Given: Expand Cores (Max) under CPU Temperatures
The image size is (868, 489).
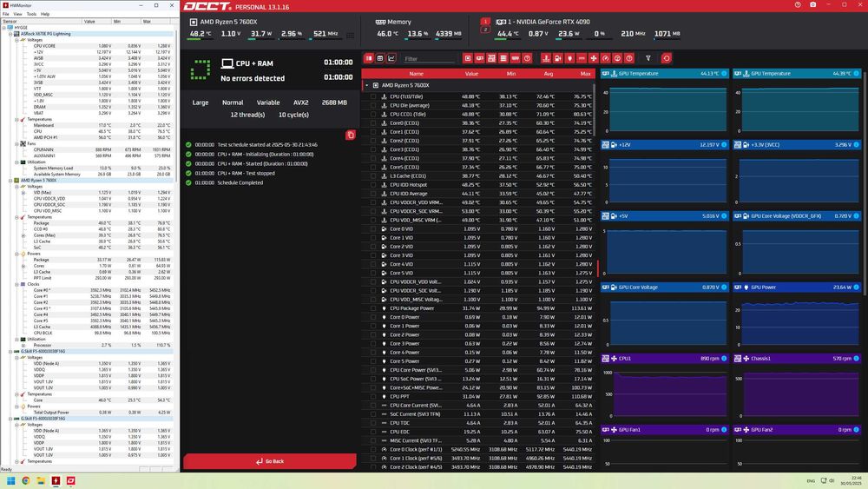Looking at the screenshot, I should click(23, 235).
